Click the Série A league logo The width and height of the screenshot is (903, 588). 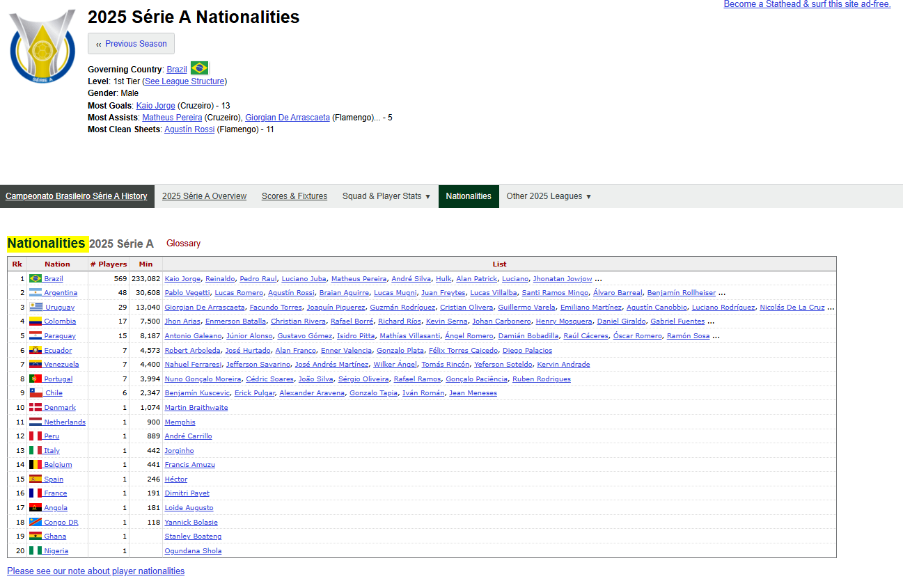coord(42,47)
